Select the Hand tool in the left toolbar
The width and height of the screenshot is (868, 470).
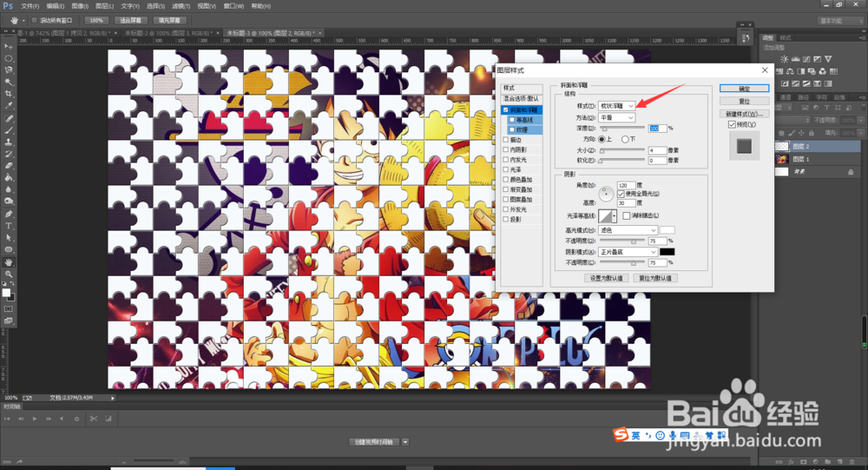tap(9, 261)
